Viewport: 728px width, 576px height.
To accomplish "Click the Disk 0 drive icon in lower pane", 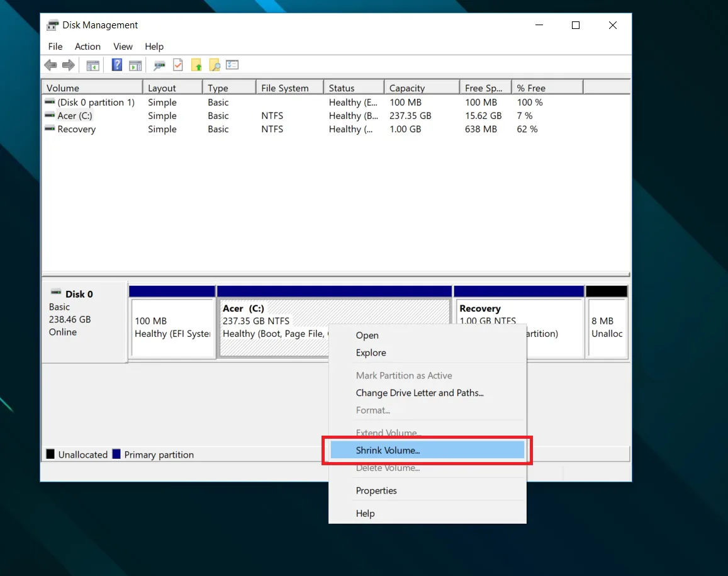I will coord(56,292).
